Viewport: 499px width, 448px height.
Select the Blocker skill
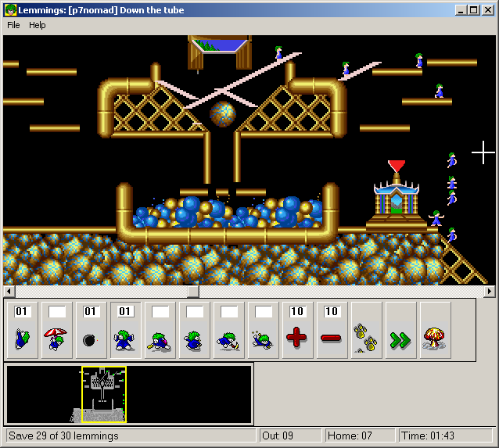tap(125, 330)
